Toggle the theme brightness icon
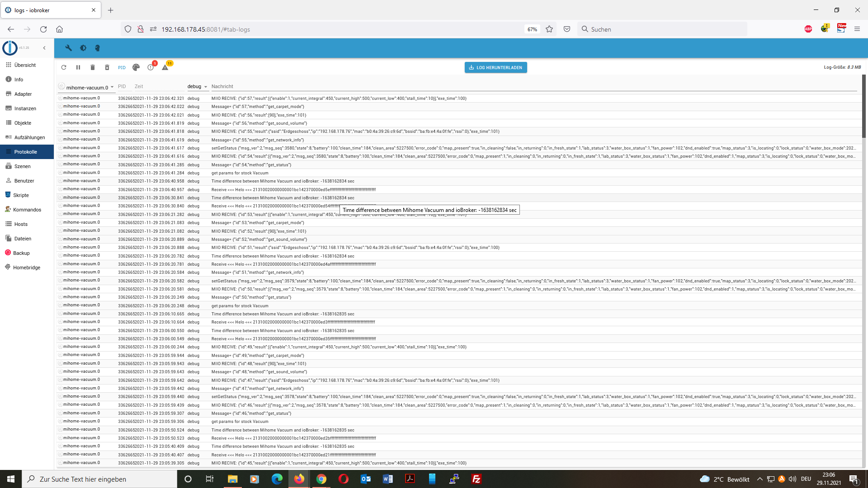The height and width of the screenshot is (488, 868). pos(83,48)
